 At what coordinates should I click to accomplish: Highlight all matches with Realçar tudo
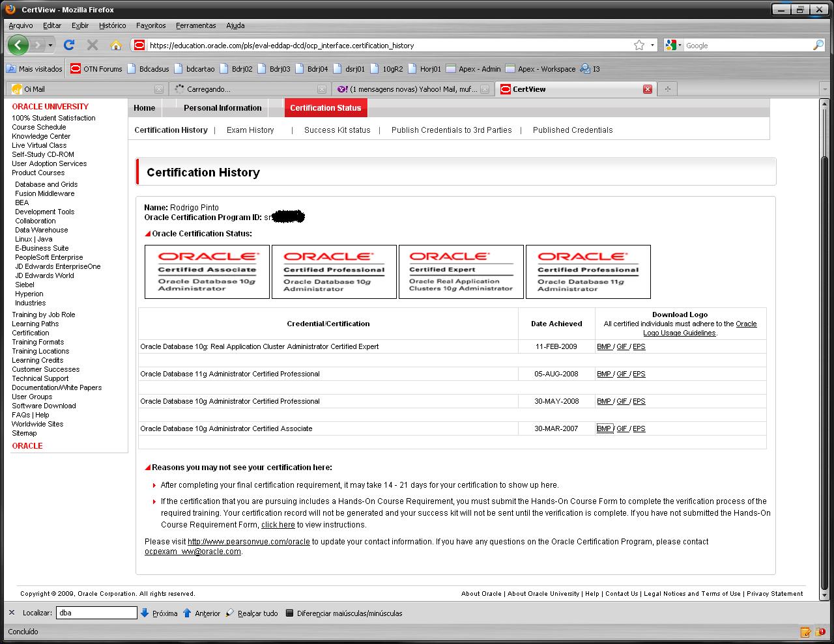(x=252, y=613)
